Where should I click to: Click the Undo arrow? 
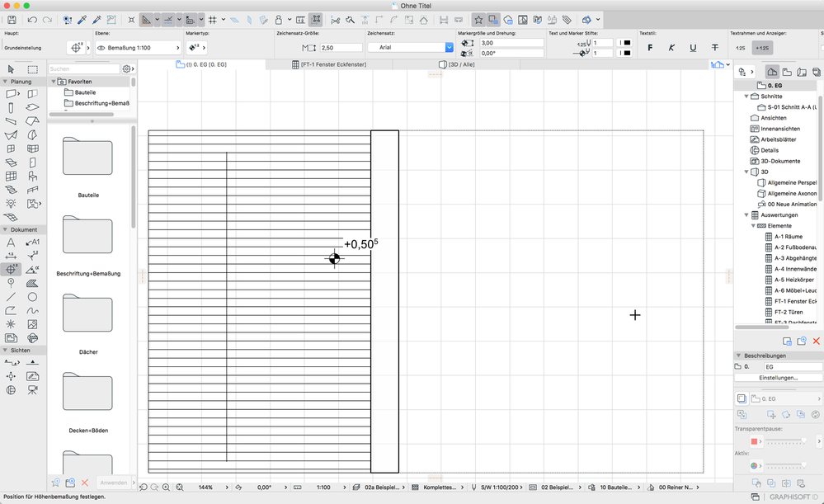coord(32,20)
